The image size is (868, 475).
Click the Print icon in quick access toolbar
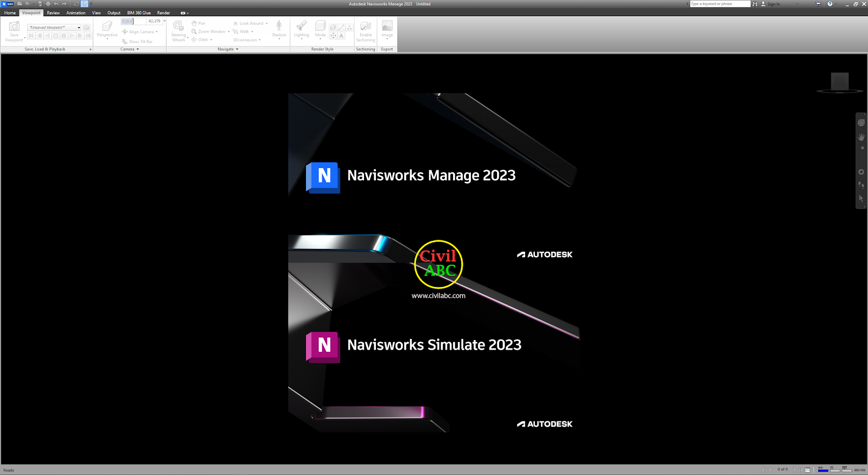click(x=48, y=4)
